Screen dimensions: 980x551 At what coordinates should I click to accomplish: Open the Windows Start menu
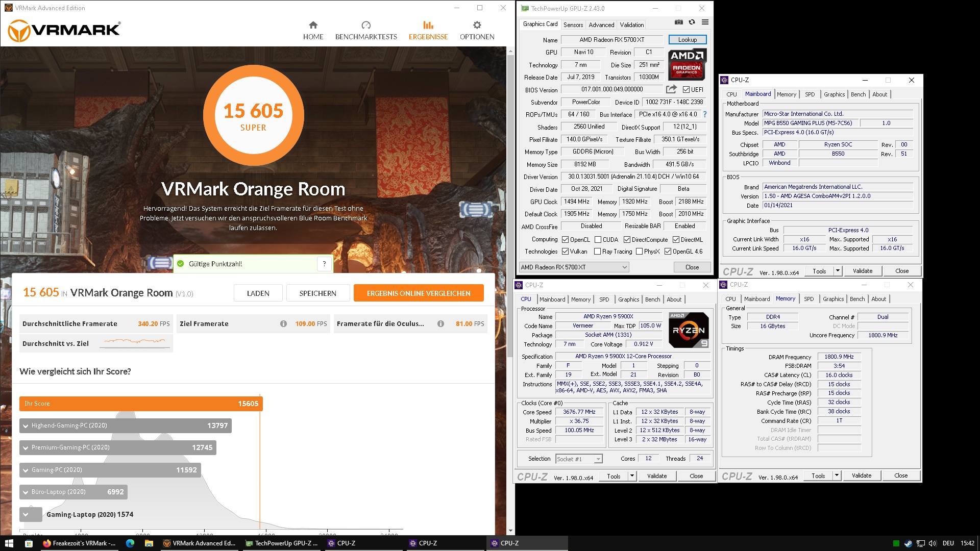(9, 543)
